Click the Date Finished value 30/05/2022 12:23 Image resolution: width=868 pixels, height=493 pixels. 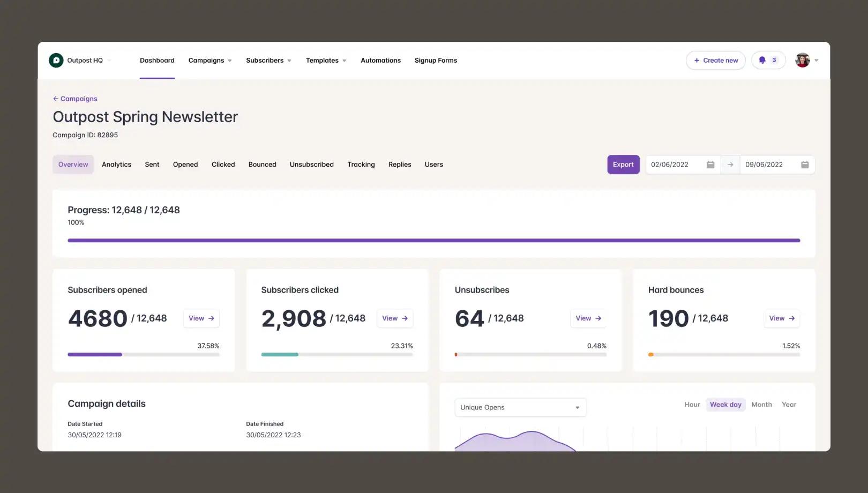pyautogui.click(x=273, y=435)
